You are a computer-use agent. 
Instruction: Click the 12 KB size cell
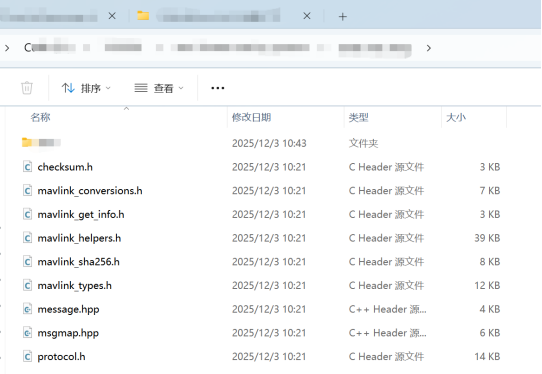(487, 286)
